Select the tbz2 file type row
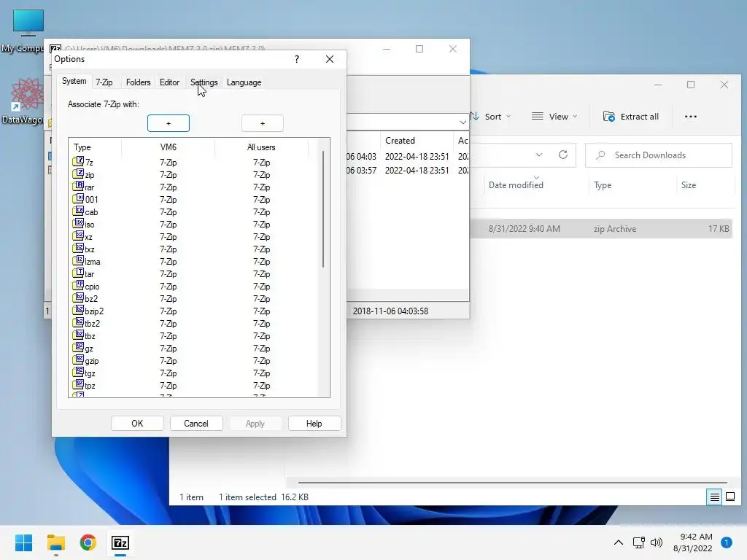747x560 pixels. (x=194, y=323)
